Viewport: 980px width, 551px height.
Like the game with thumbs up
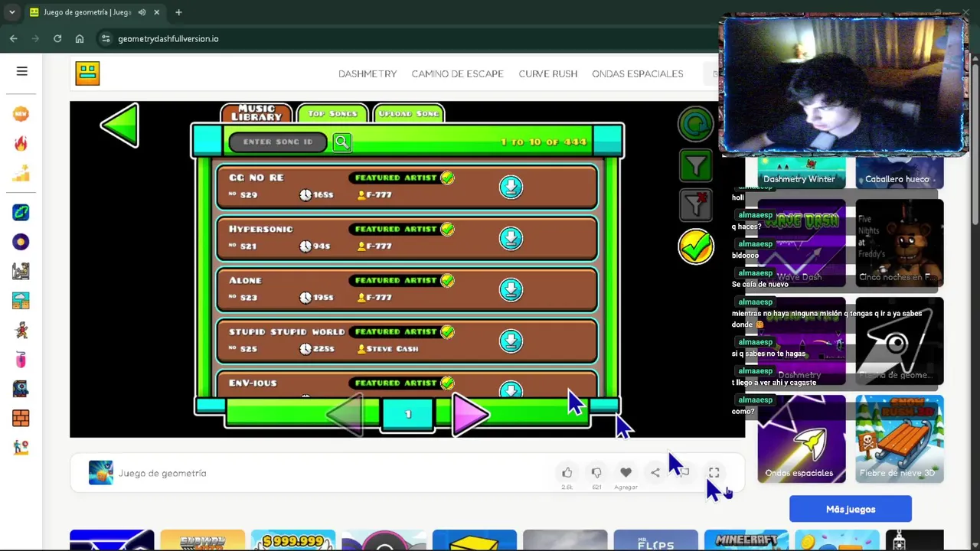[567, 473]
